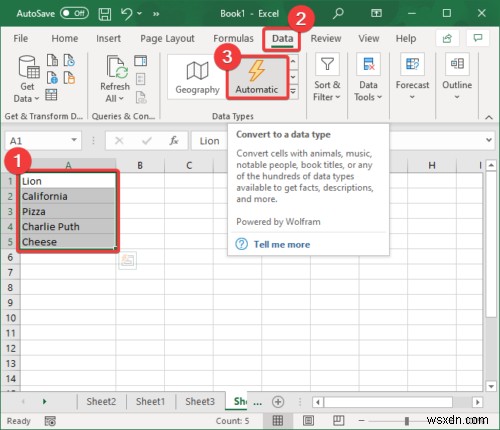Screen dimensions: 500x430
Task: Click the Search magnifier icon in title bar
Action: [x=338, y=14]
